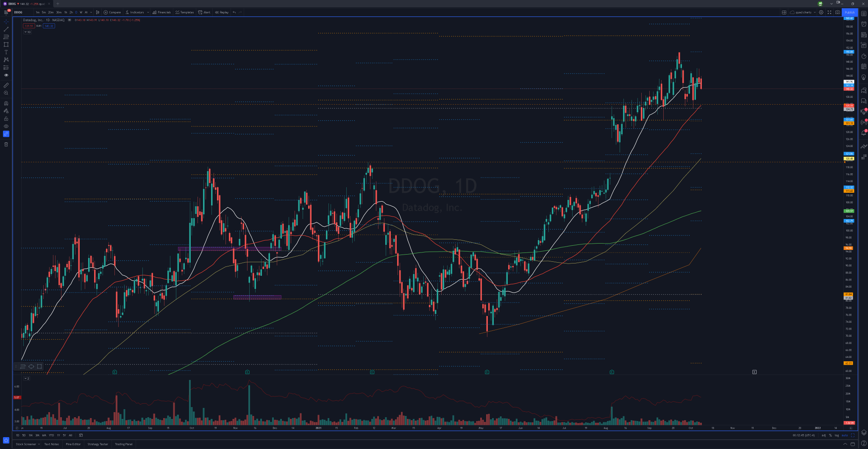Open the help question mark icon
Viewport: 868px width, 449px height.
864,443
